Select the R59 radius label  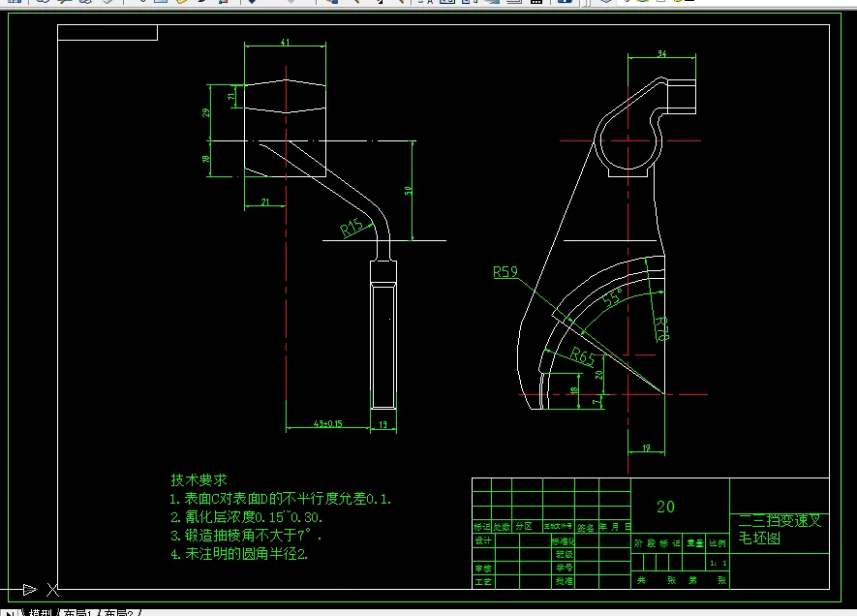[505, 271]
